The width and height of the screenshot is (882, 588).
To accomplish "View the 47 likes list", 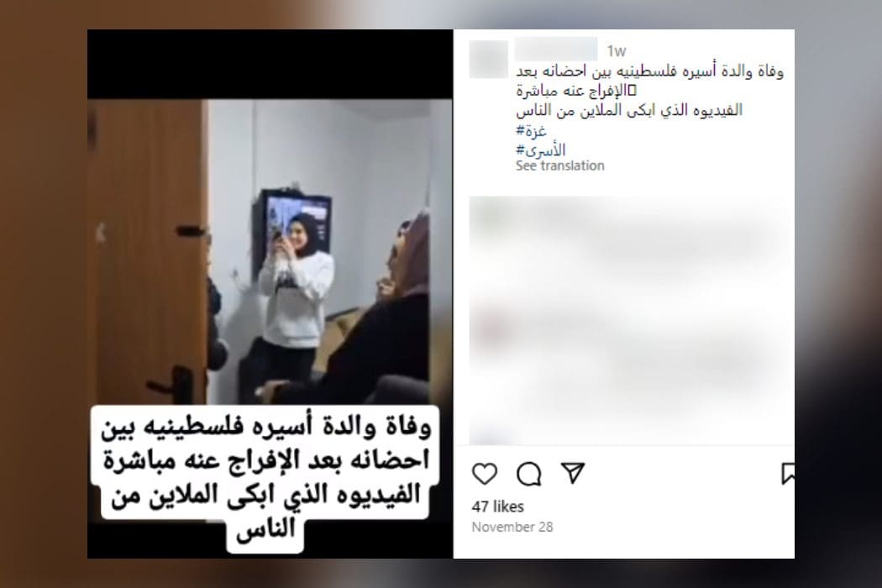I will click(x=498, y=507).
